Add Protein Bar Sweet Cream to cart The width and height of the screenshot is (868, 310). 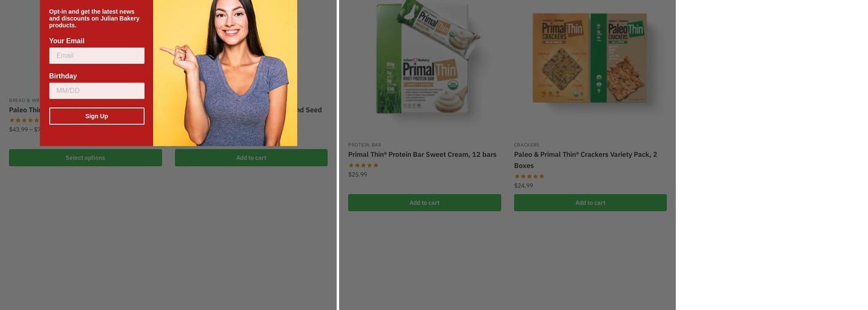pos(425,203)
